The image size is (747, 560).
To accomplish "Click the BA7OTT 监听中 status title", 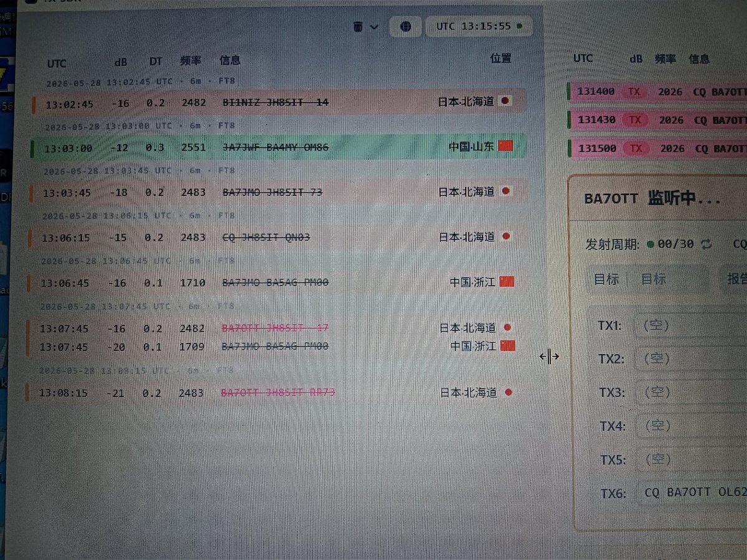I will point(652,199).
